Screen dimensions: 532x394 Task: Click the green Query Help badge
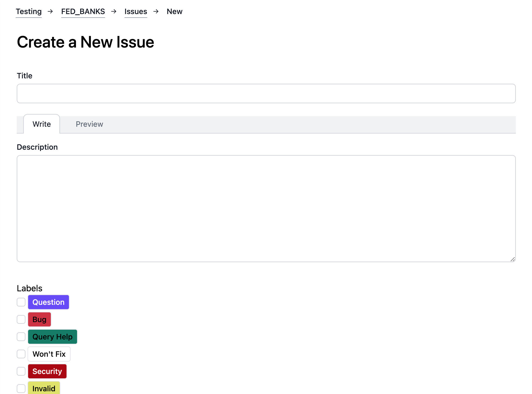[52, 337]
